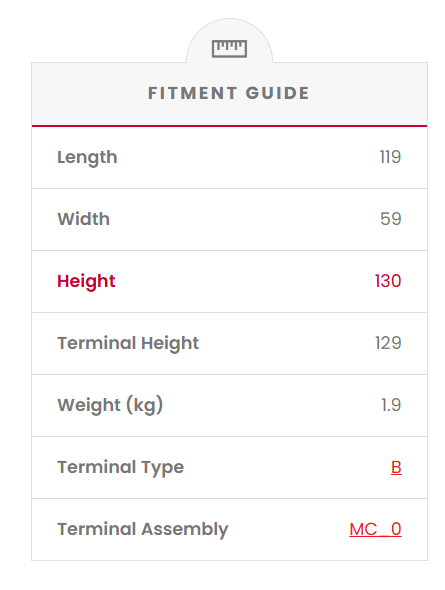Viewport: 445px width, 590px height.
Task: Select the Terminal Height label
Action: tap(128, 344)
